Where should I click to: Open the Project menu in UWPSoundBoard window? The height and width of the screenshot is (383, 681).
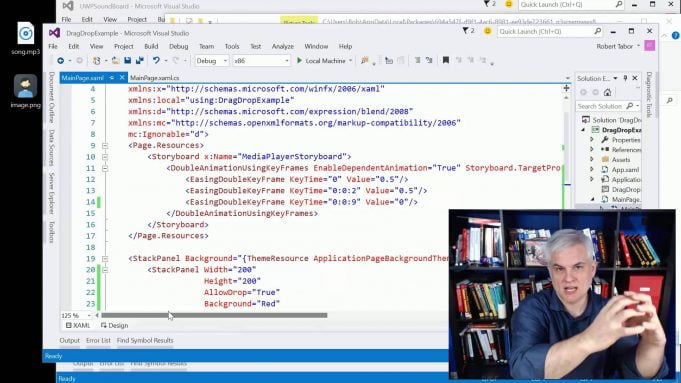coord(137,20)
